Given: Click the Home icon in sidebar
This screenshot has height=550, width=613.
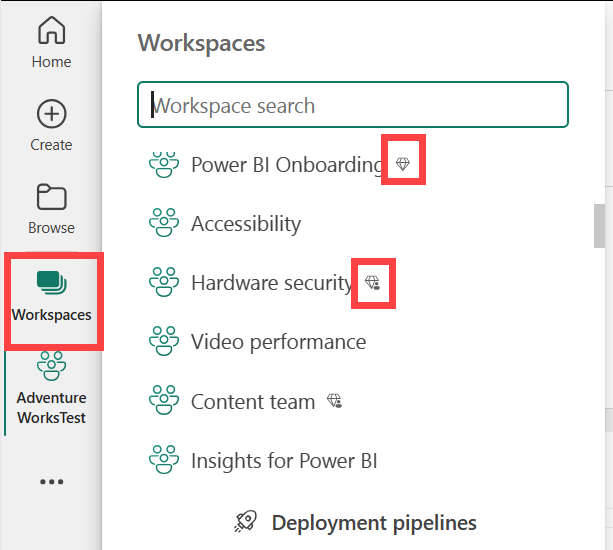Looking at the screenshot, I should [51, 33].
